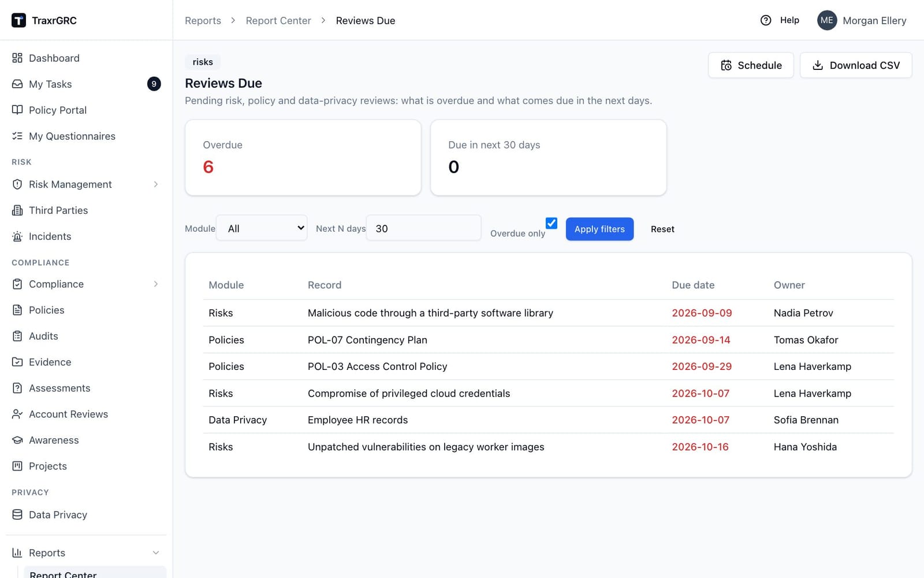The image size is (924, 578).
Task: Click due date 2026-09-09
Action: coord(702,313)
